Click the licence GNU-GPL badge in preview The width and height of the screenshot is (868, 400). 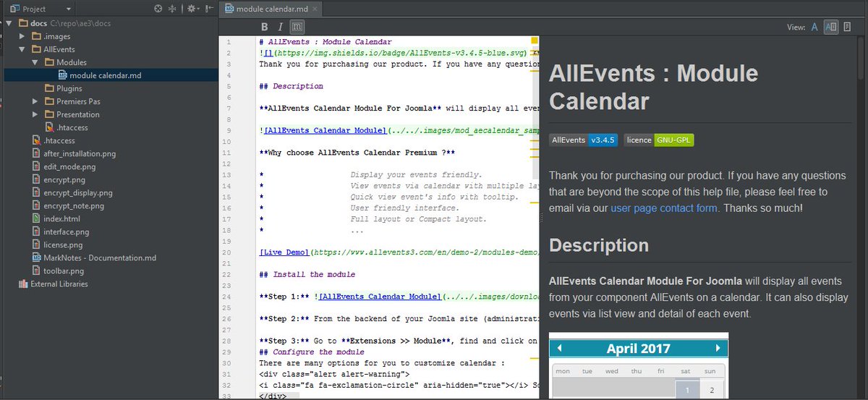pyautogui.click(x=659, y=140)
